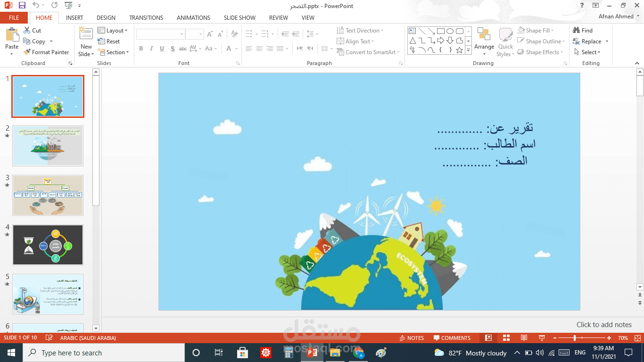Click Windows Start button

coord(11,353)
